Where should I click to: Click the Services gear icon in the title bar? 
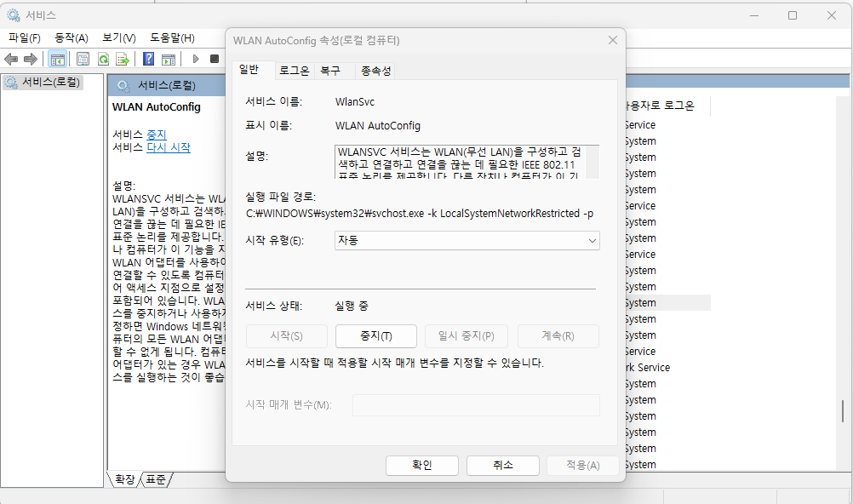click(14, 15)
